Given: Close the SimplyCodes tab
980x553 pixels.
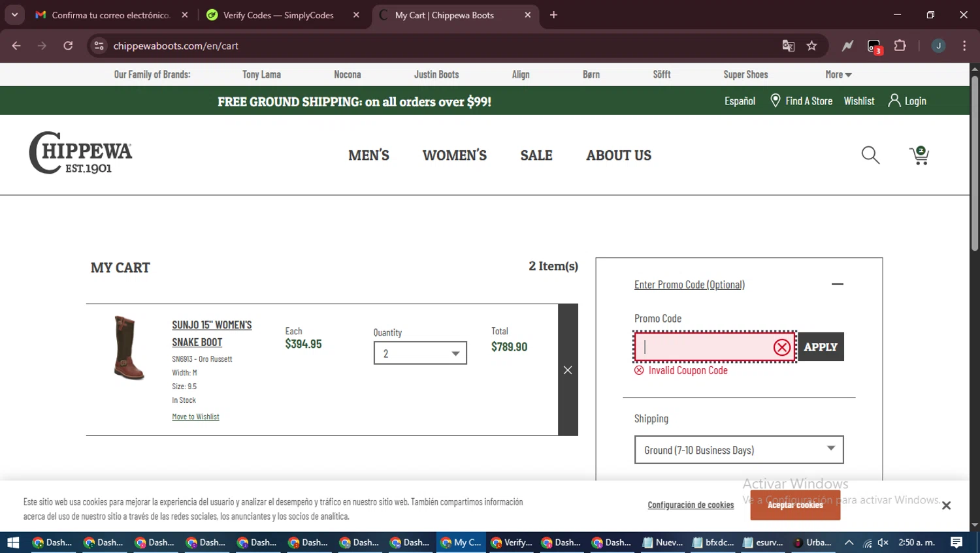Looking at the screenshot, I should click(356, 15).
